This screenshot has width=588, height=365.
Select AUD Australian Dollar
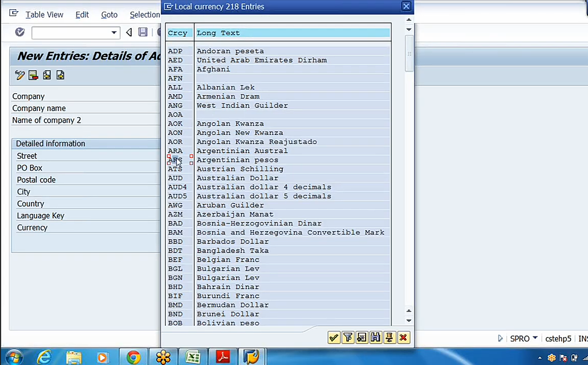279,178
